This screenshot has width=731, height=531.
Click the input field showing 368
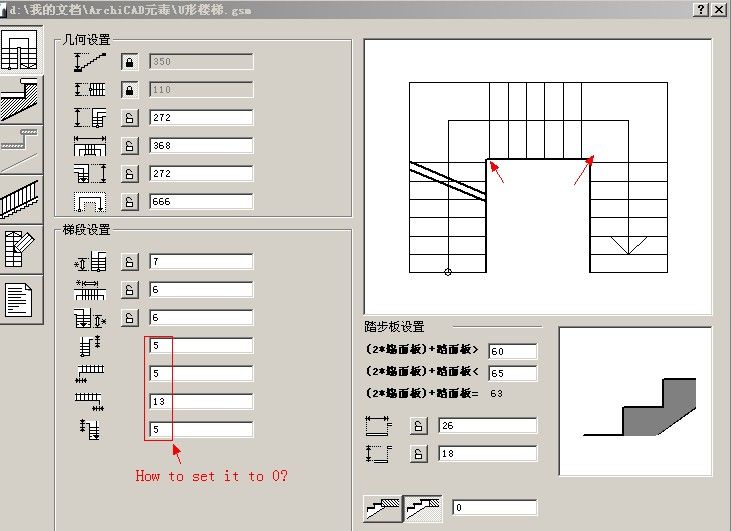[201, 145]
